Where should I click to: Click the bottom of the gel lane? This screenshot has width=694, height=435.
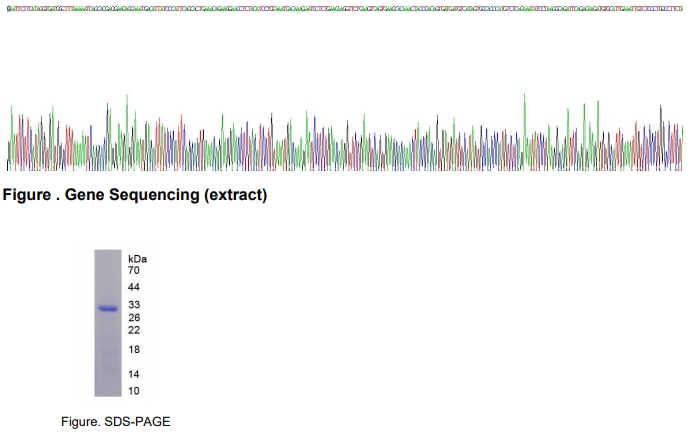pos(108,393)
